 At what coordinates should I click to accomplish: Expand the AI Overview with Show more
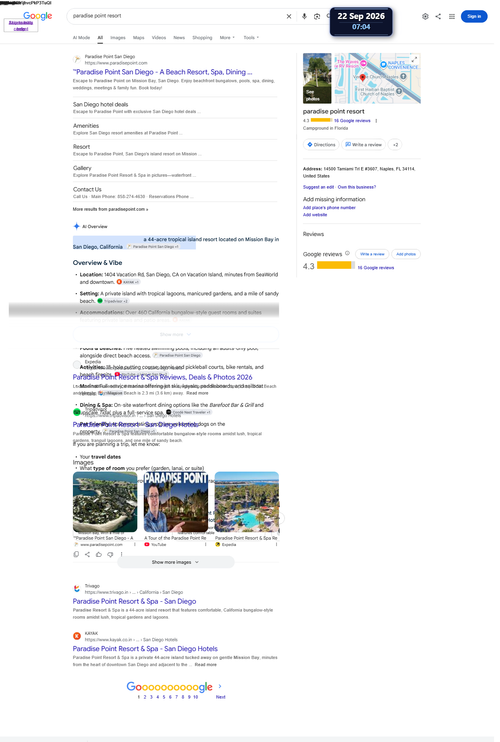click(x=175, y=334)
